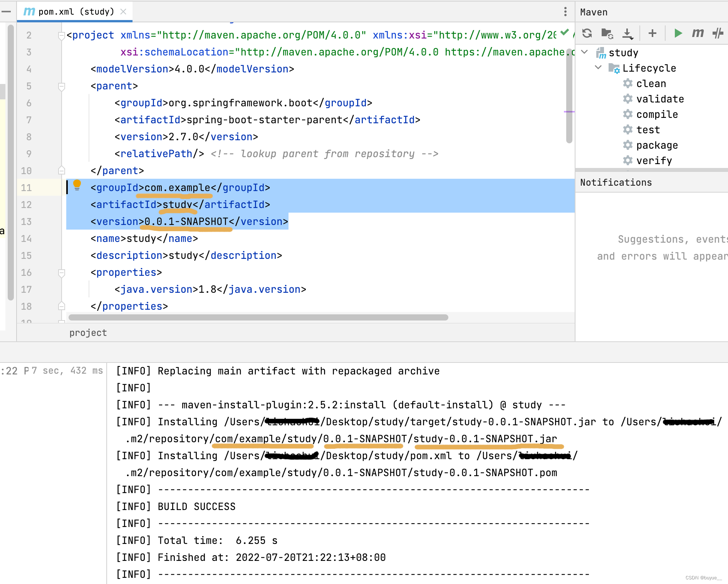728x584 pixels.
Task: Collapse the Lifecycle node
Action: (x=599, y=67)
